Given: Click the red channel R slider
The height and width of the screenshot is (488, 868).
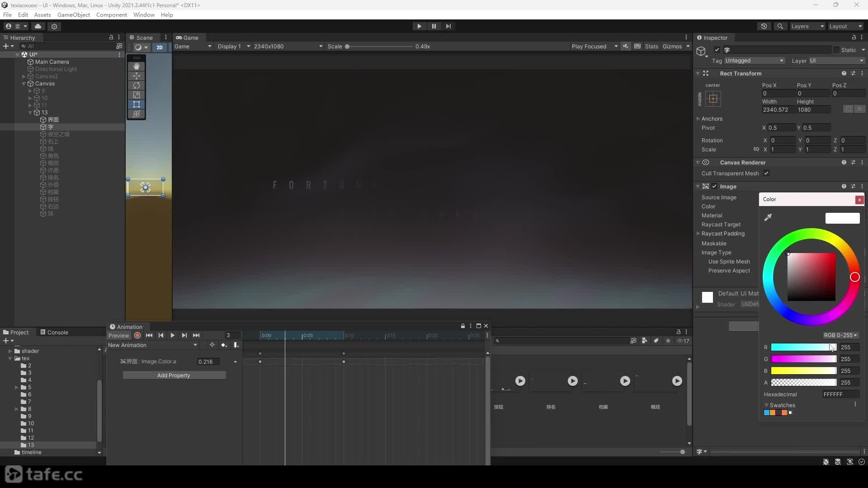Looking at the screenshot, I should pos(803,347).
